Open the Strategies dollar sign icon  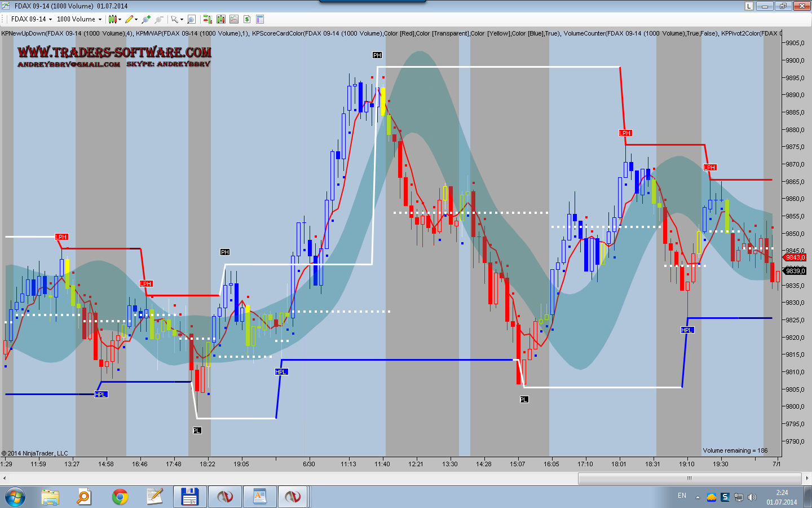click(247, 19)
